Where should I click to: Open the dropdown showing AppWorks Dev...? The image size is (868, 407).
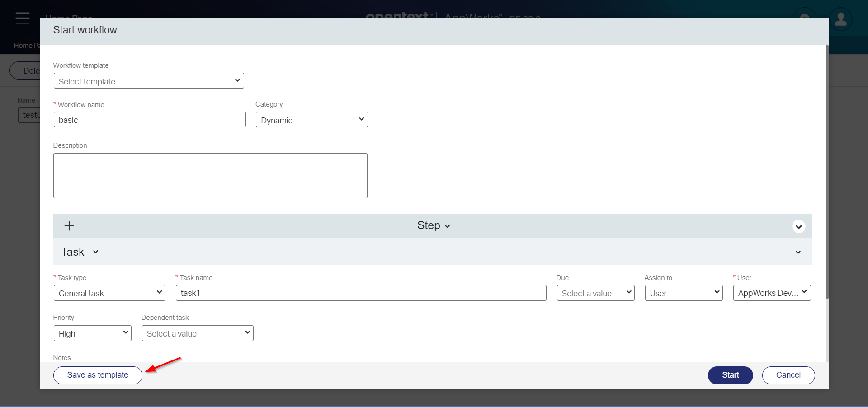pos(772,293)
